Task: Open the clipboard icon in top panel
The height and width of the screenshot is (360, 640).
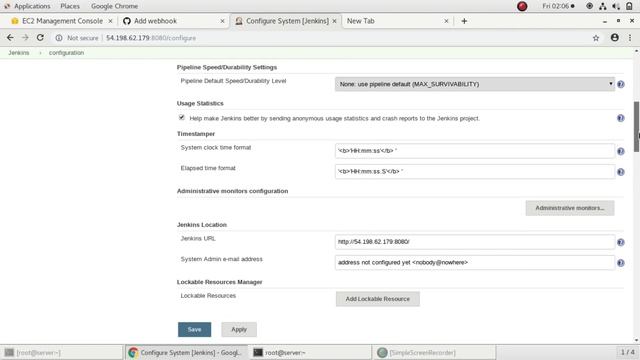Action: tap(629, 6)
